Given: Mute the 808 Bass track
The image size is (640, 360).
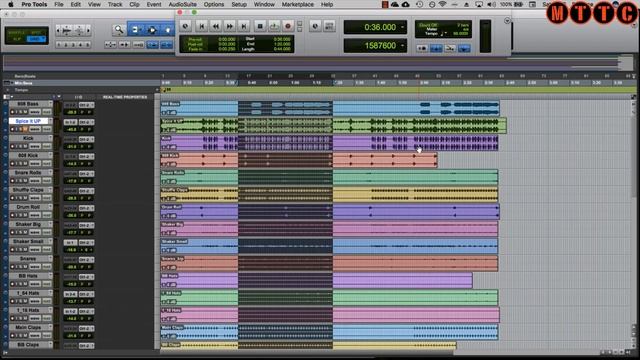Looking at the screenshot, I should click(25, 112).
